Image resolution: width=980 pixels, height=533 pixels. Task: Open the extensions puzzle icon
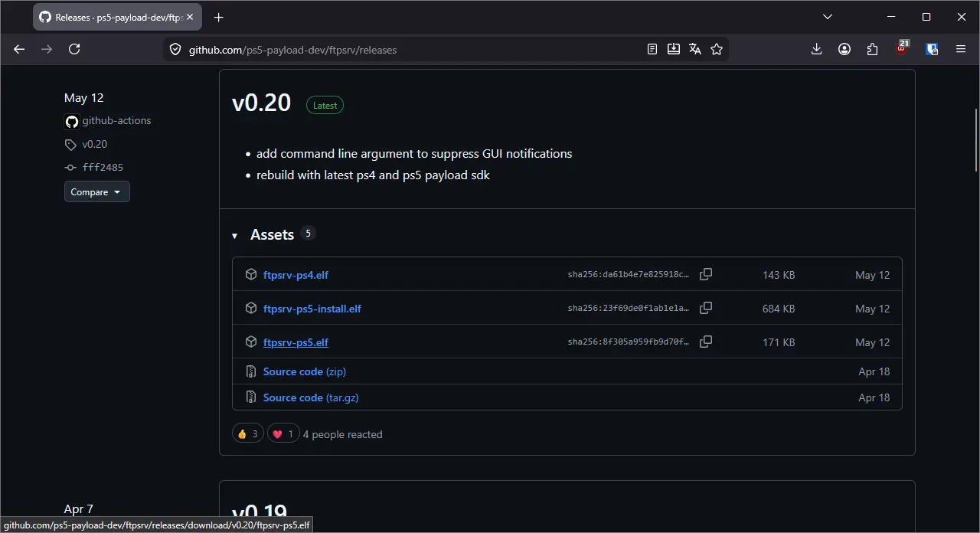click(x=873, y=49)
